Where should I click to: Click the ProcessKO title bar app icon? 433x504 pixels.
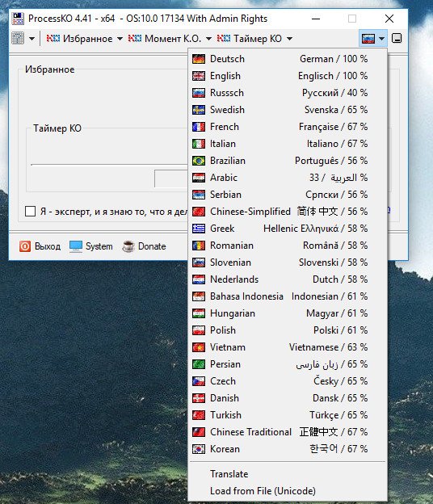pos(18,19)
